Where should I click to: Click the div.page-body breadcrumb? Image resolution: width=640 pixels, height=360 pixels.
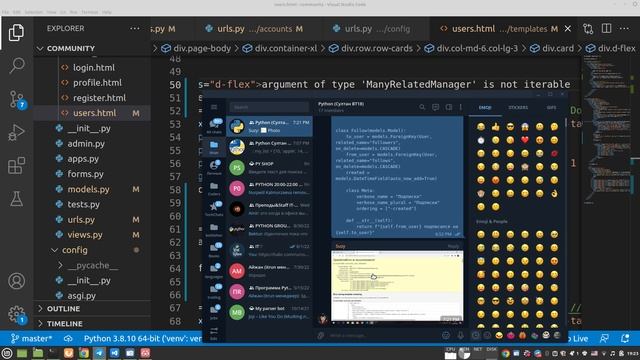coord(196,49)
